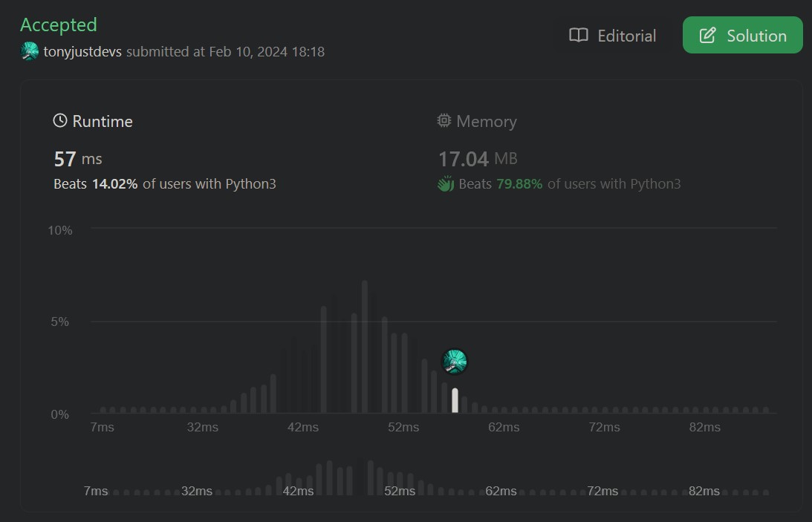
Task: Click the 57 ms runtime value
Action: point(78,159)
